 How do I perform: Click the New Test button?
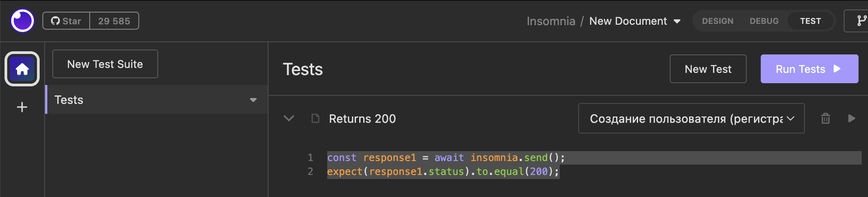pos(708,69)
